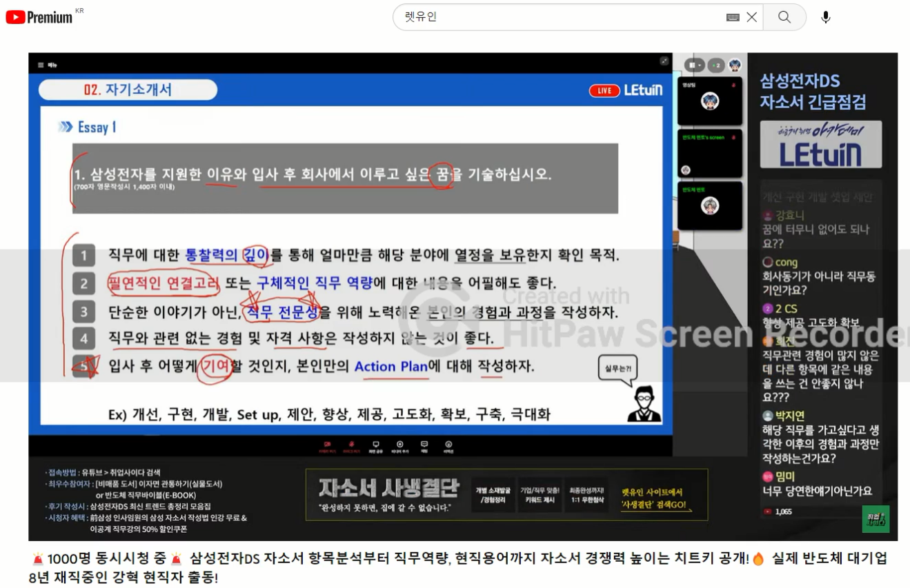Click the 02. 자기소개서 slide heading pill
Image resolution: width=910 pixels, height=588 pixels.
128,90
